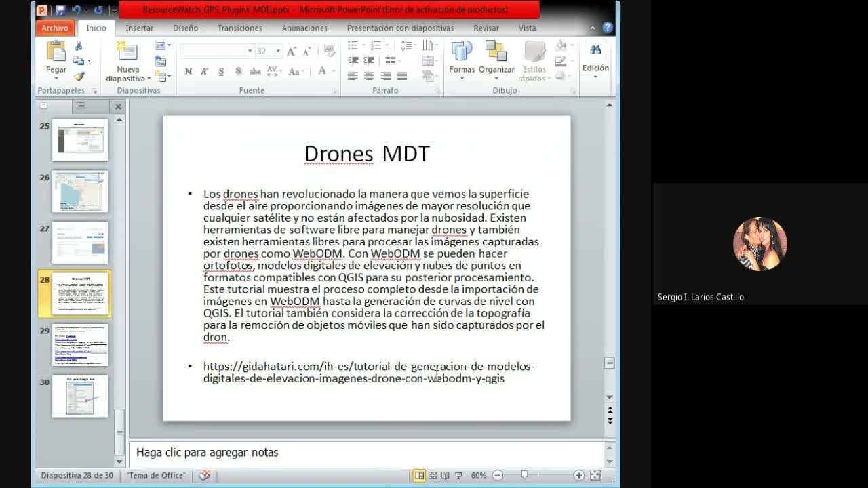The image size is (868, 488).
Task: Toggle text shadow formatting
Action: [x=238, y=71]
